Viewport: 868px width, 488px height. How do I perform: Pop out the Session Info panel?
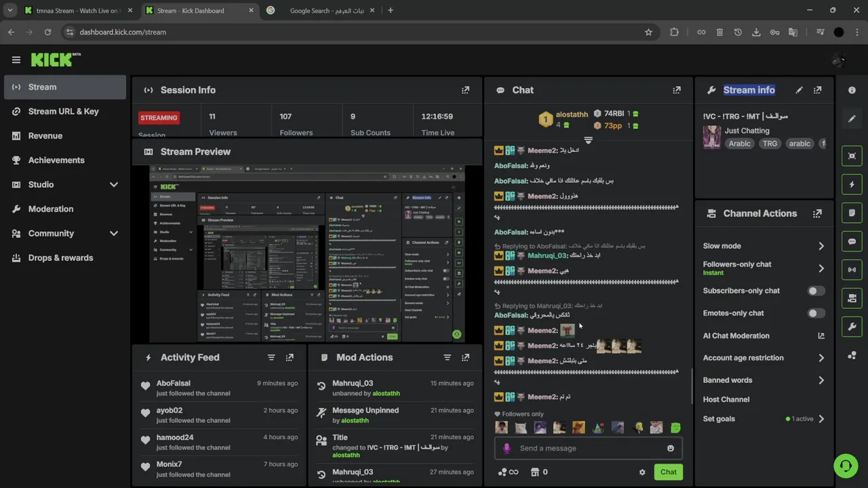coord(465,90)
